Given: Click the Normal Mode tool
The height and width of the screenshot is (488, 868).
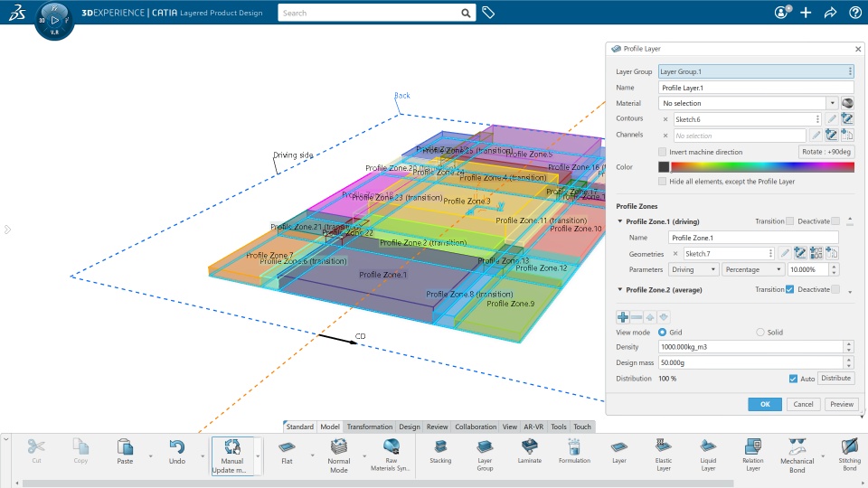Looking at the screenshot, I should click(339, 455).
